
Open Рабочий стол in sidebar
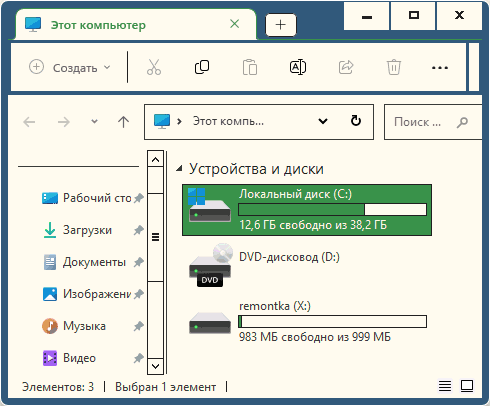coord(87,198)
